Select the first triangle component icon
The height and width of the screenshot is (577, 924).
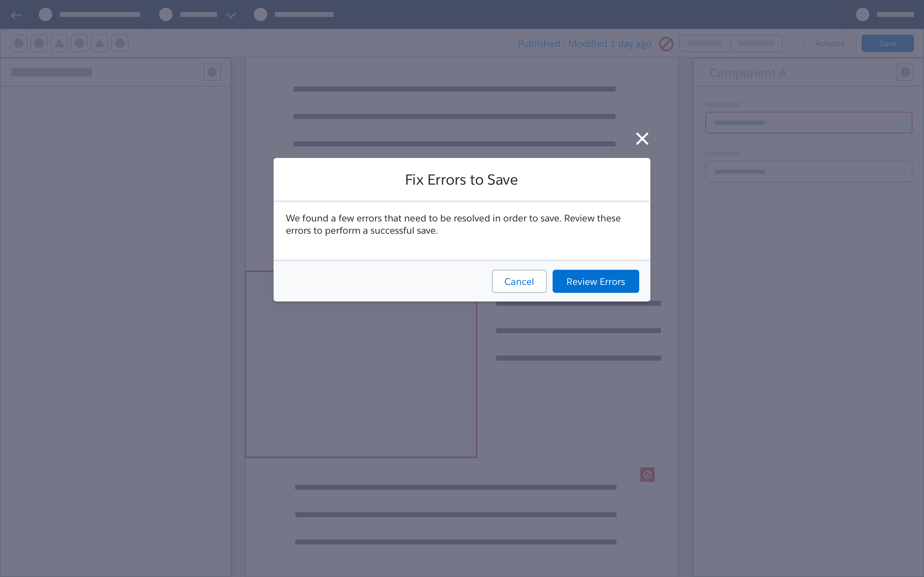coord(59,43)
